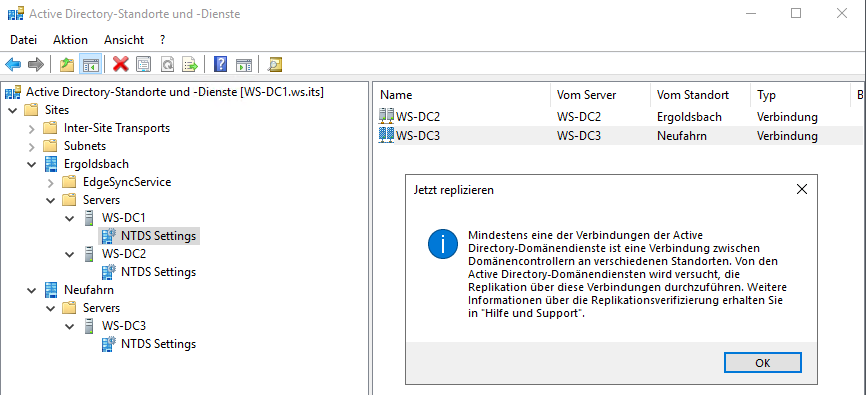Select NTDS Settings under WS-DC1

[159, 236]
